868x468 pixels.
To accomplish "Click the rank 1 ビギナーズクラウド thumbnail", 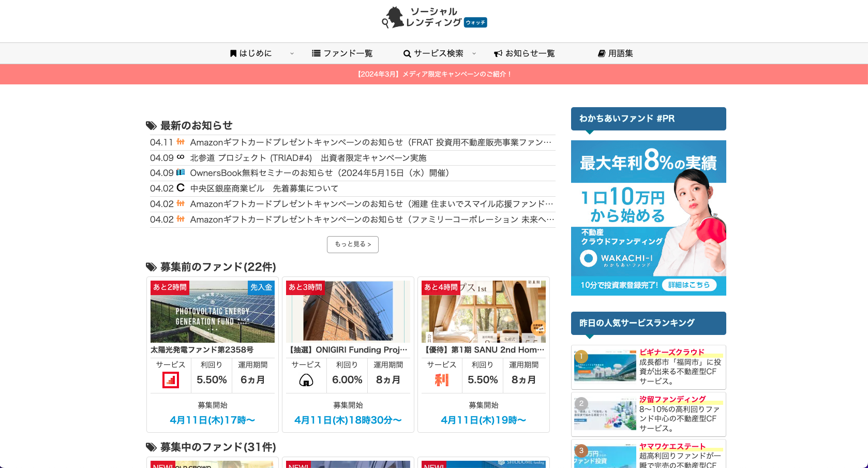I will pyautogui.click(x=605, y=366).
